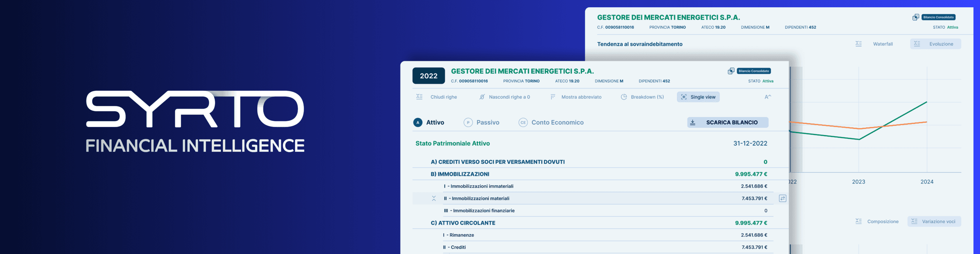This screenshot has width=980, height=254.
Task: Click the front window Bilancio Consolidato badge
Action: 754,71
